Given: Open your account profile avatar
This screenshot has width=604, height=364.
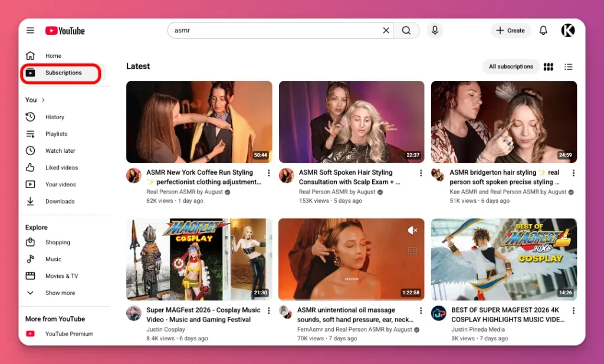Looking at the screenshot, I should coord(567,30).
